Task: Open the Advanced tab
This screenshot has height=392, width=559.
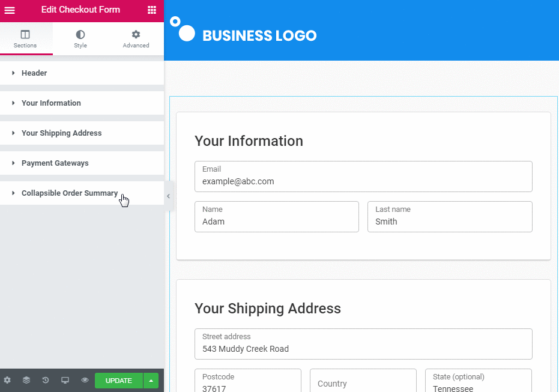Action: [136, 39]
